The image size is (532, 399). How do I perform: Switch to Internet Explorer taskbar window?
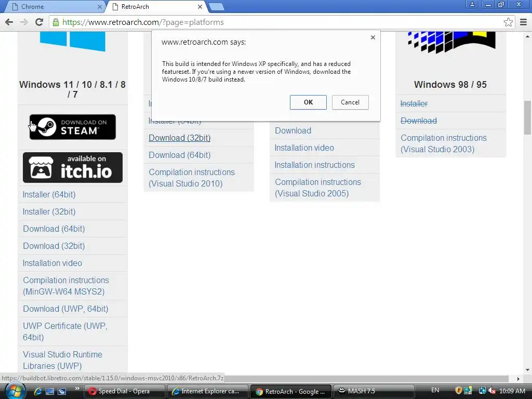207,391
